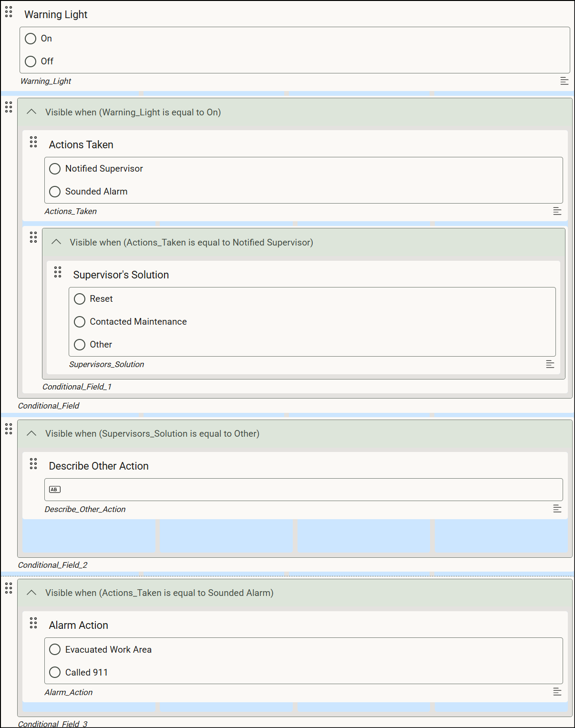Select the On radio option
This screenshot has width=575, height=728.
[x=31, y=39]
